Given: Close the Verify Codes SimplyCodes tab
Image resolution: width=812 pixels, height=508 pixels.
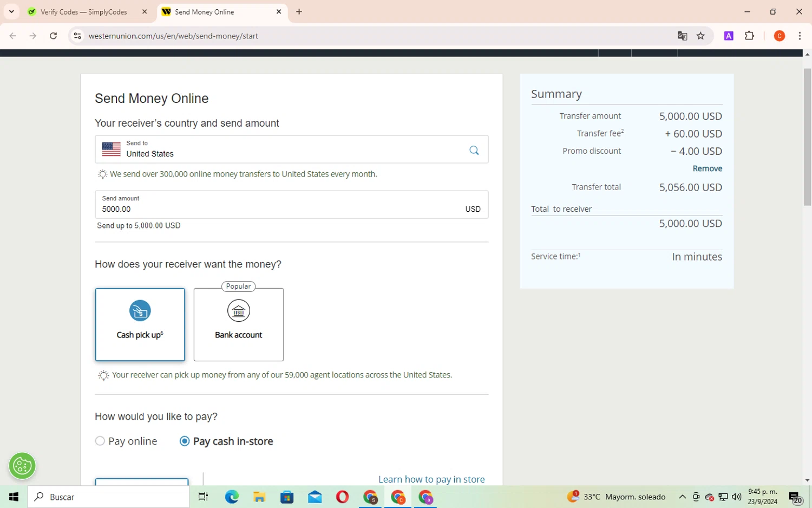Looking at the screenshot, I should pyautogui.click(x=145, y=11).
